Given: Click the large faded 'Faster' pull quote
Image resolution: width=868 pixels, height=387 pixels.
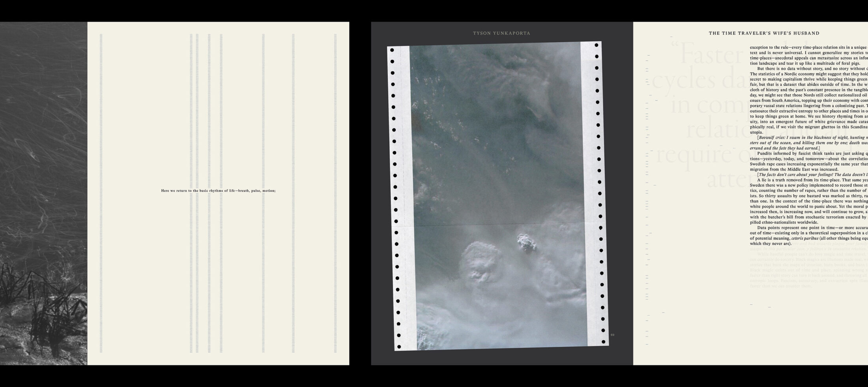Looking at the screenshot, I should 710,56.
